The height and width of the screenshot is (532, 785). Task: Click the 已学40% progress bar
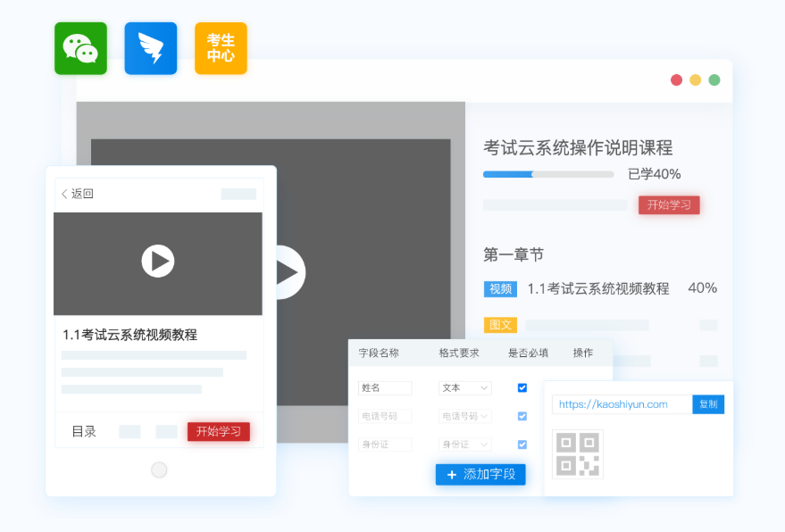548,174
